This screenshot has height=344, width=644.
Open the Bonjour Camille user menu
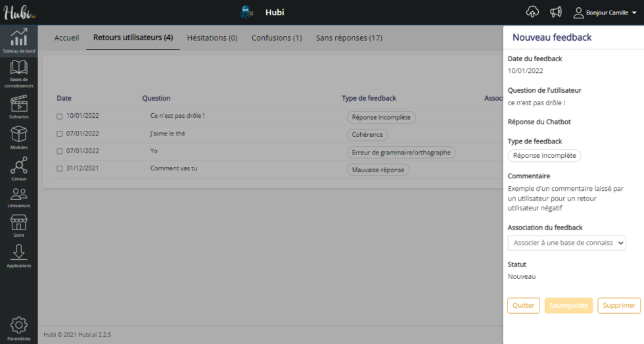tap(605, 12)
